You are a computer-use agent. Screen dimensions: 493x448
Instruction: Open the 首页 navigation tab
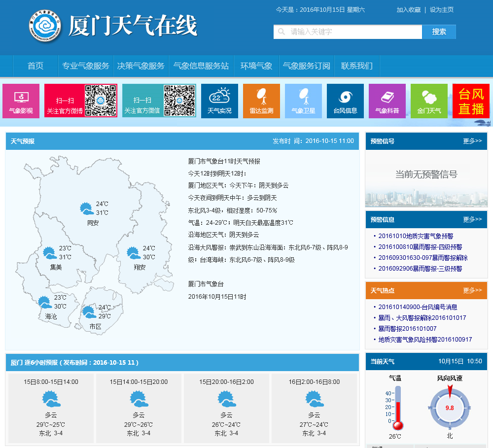pyautogui.click(x=35, y=66)
